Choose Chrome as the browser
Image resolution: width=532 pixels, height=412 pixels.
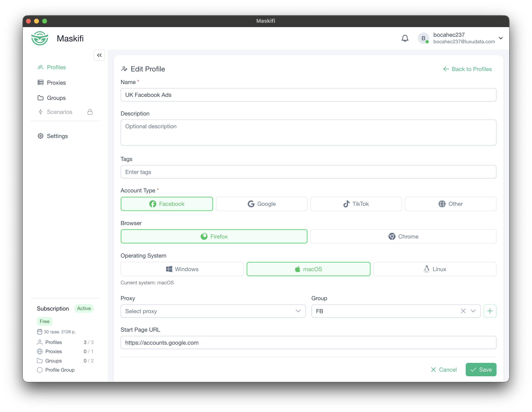(x=403, y=237)
